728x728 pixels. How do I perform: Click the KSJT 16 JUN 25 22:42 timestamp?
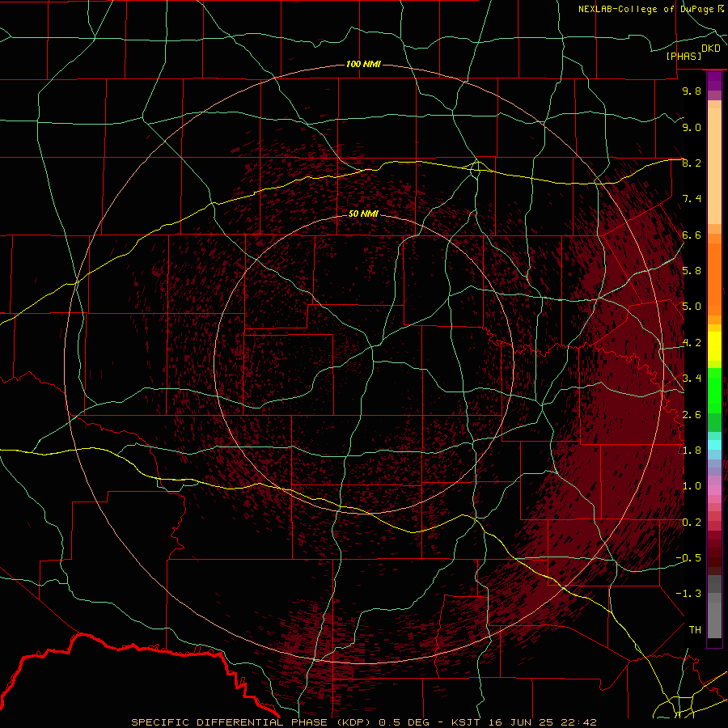pos(524,722)
